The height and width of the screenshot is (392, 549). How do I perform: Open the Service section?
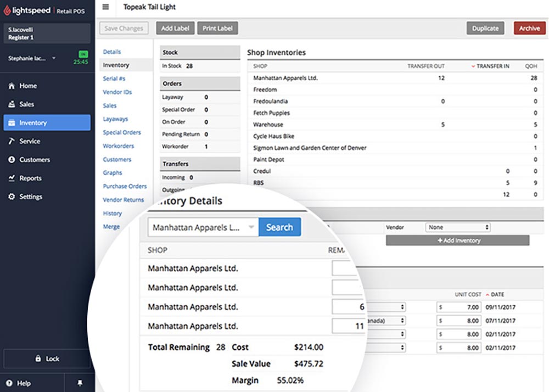tap(47, 141)
